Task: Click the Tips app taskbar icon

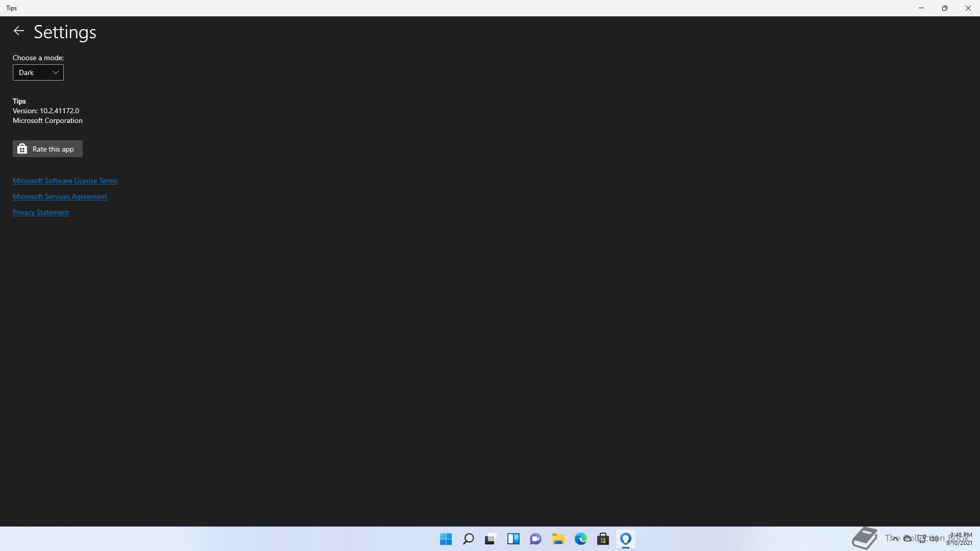Action: pyautogui.click(x=626, y=539)
